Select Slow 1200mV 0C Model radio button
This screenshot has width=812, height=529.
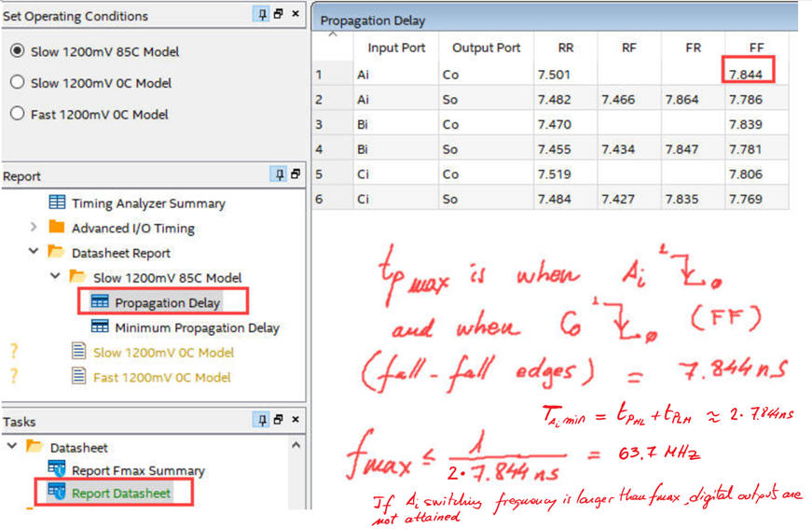(x=17, y=82)
